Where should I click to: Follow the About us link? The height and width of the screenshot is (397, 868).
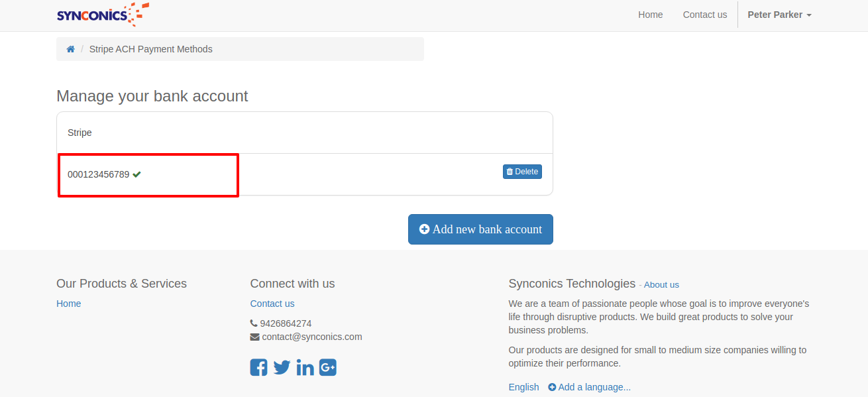tap(661, 285)
